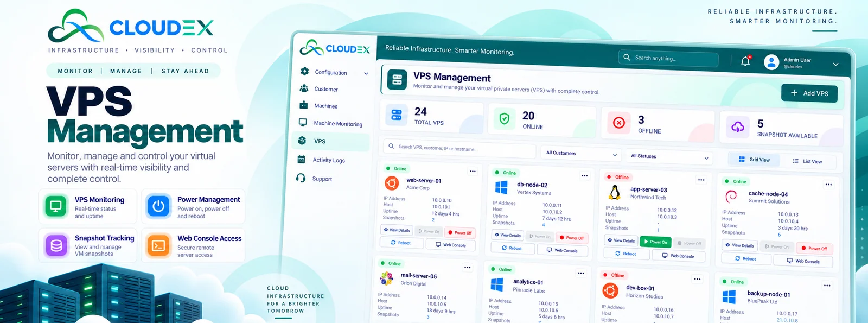This screenshot has width=868, height=323.
Task: Click the Search VPS, customer, IP field
Action: click(x=459, y=147)
